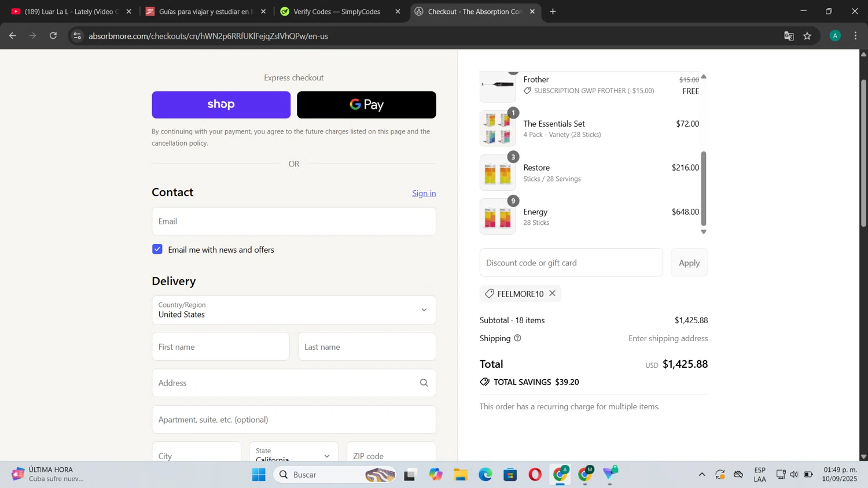Launch Microsoft Edge from the taskbar
The image size is (868, 488).
(486, 475)
